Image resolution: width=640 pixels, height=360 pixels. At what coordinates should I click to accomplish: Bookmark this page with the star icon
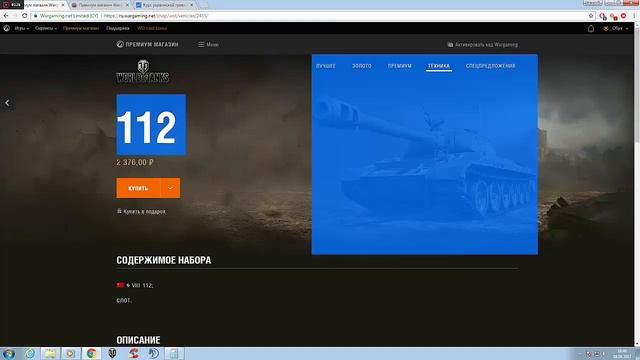click(x=591, y=16)
